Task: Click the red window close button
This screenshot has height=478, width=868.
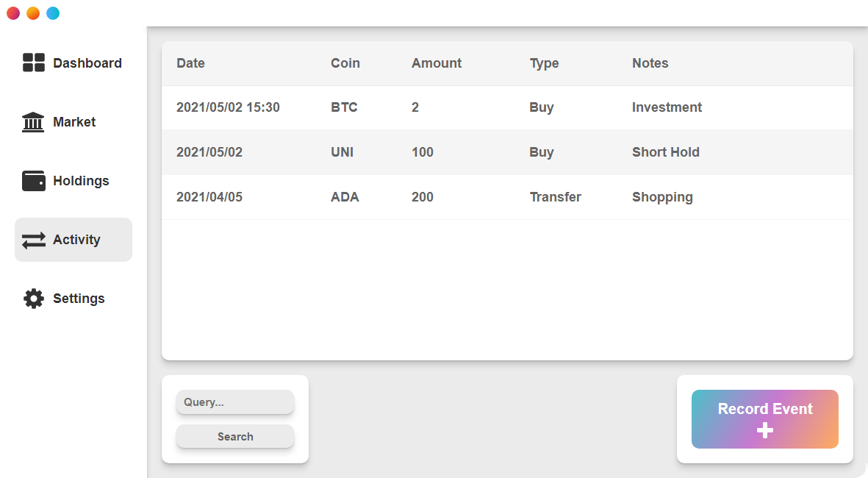Action: (13, 13)
